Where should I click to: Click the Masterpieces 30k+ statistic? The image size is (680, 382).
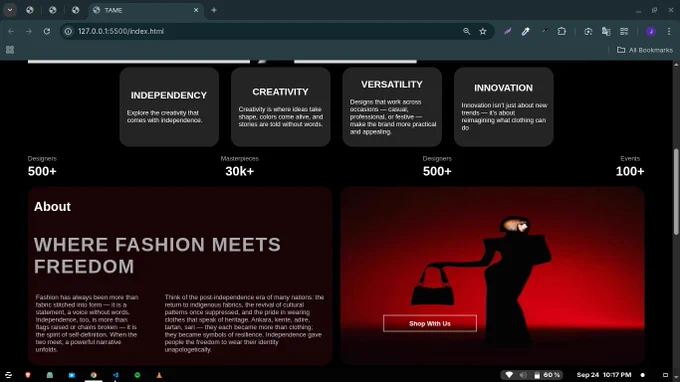click(239, 167)
